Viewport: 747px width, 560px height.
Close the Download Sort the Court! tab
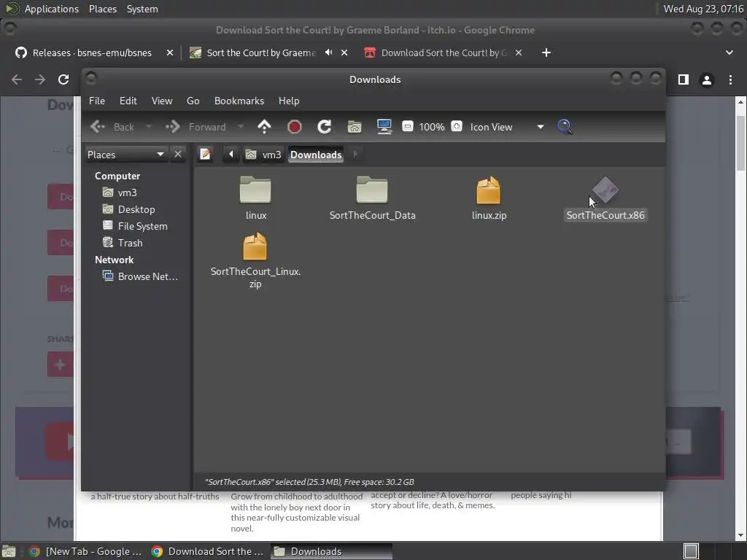coord(519,52)
